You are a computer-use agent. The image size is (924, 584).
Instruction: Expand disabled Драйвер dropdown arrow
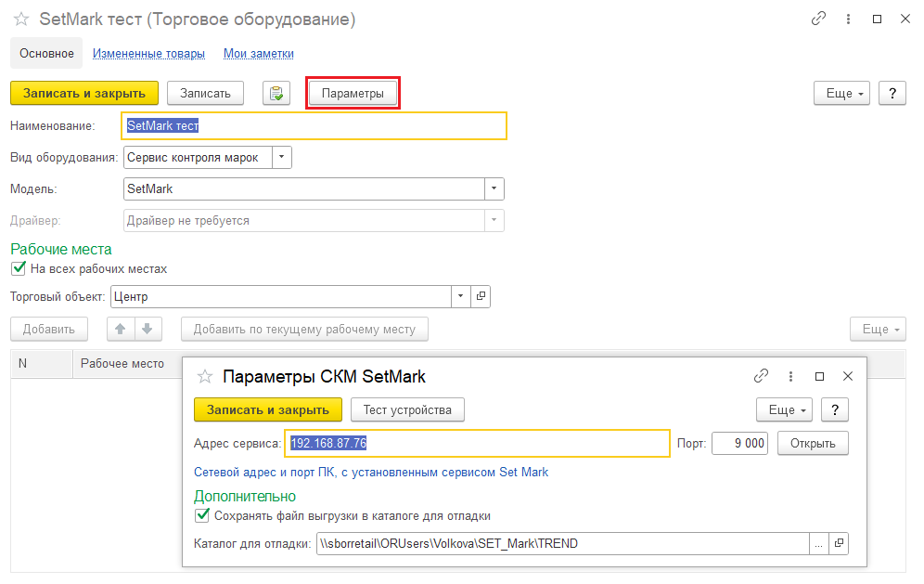494,220
